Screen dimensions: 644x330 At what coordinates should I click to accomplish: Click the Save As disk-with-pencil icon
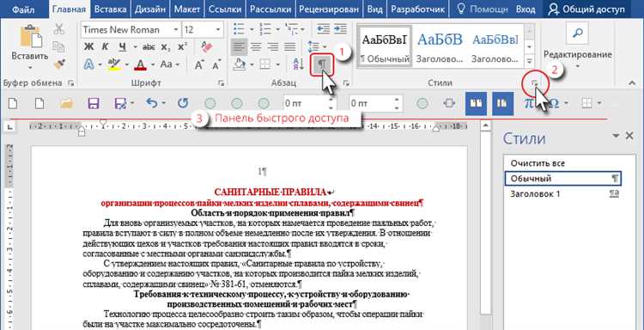tap(121, 103)
